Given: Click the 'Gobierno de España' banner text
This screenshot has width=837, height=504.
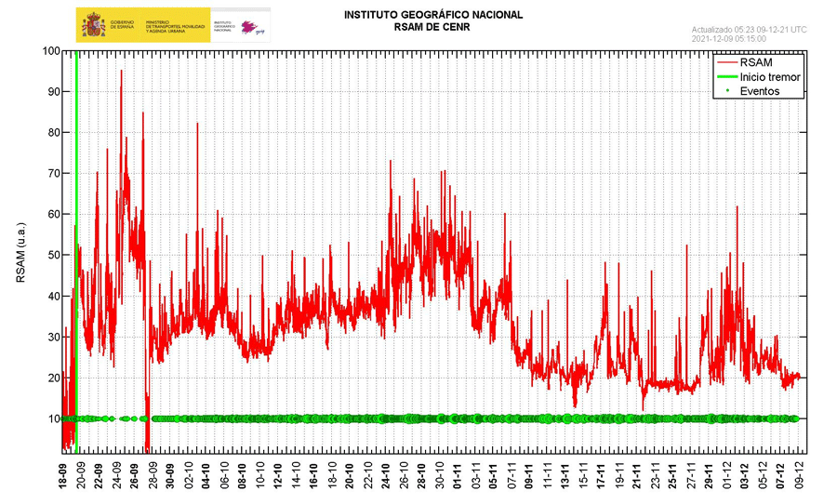Looking at the screenshot, I should click(123, 24).
